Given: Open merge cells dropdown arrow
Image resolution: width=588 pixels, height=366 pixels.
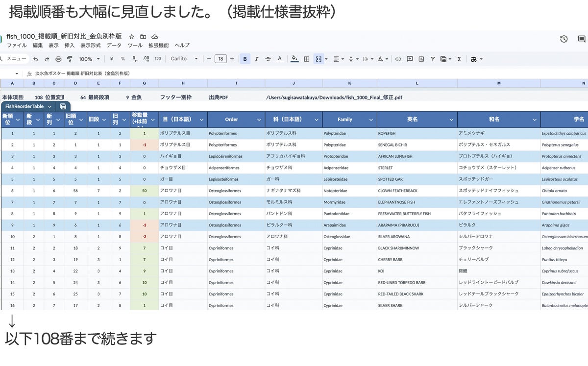Looking at the screenshot, I should [x=326, y=59].
